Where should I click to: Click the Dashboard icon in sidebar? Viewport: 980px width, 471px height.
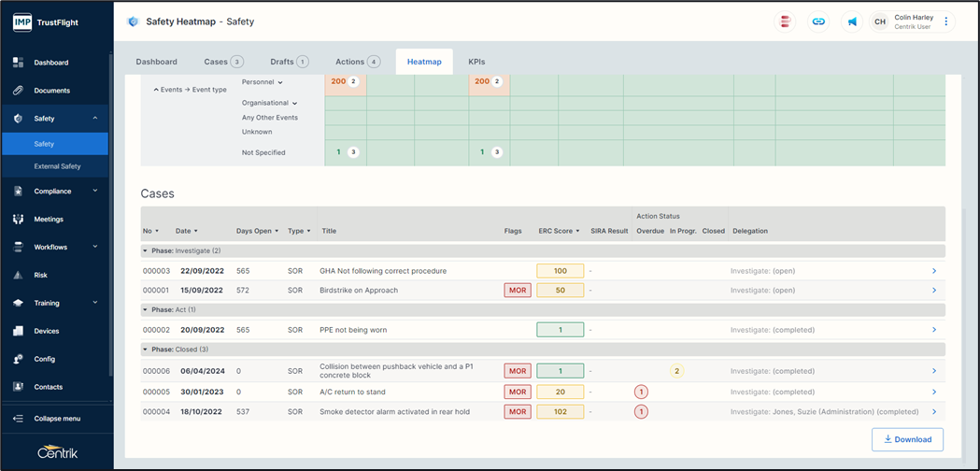[18, 63]
